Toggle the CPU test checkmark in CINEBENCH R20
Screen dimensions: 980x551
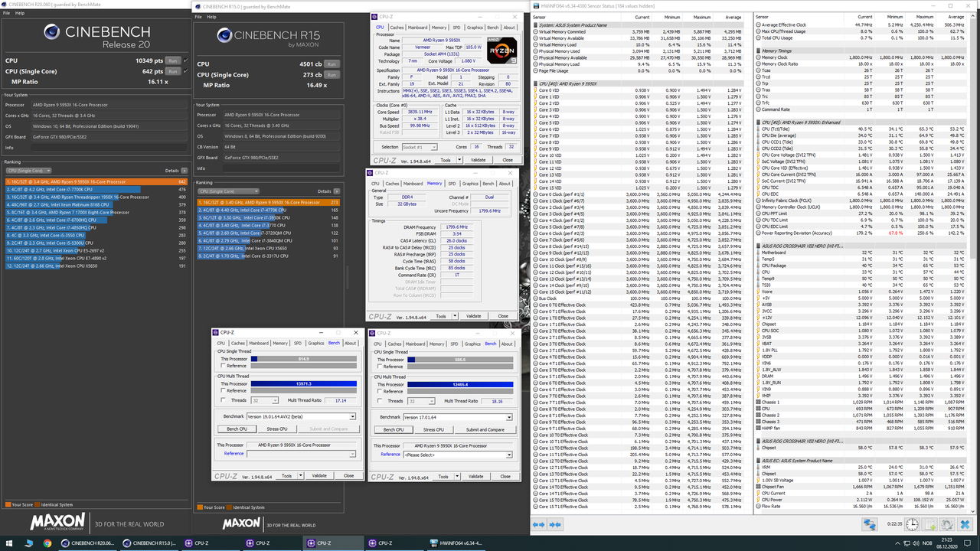pyautogui.click(x=186, y=60)
